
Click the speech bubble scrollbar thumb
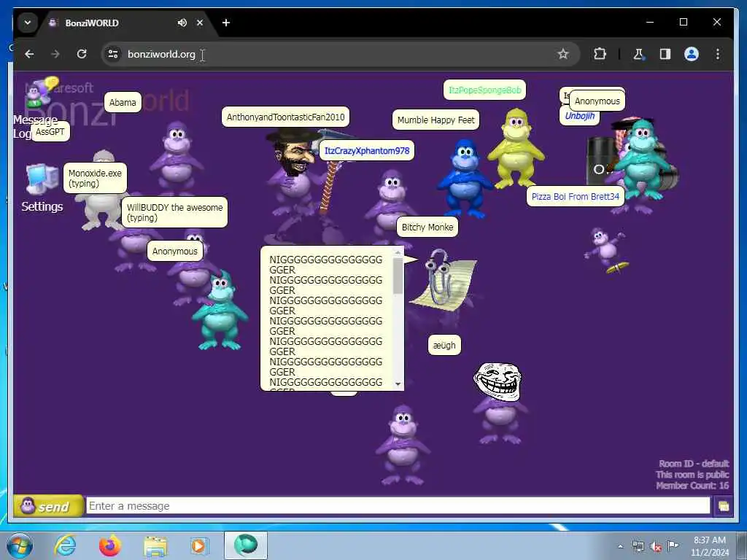point(398,276)
